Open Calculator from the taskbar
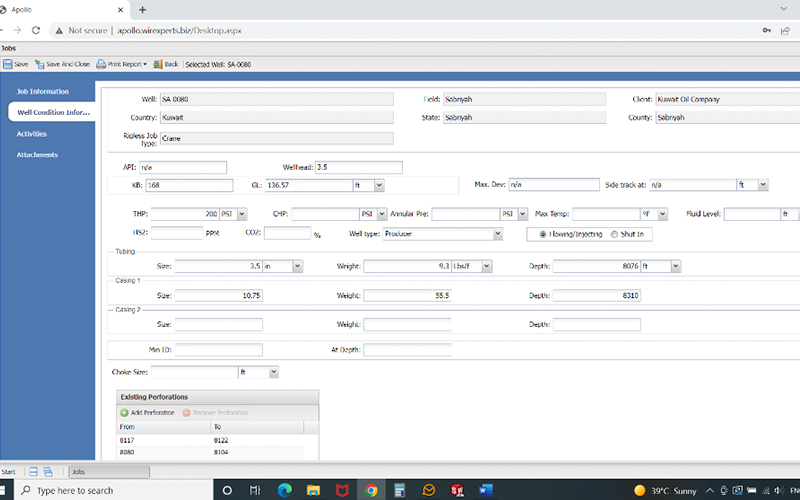 pos(399,490)
